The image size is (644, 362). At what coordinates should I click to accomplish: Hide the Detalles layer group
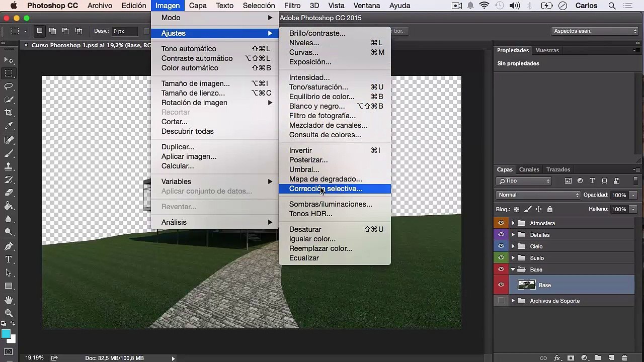[x=501, y=235]
